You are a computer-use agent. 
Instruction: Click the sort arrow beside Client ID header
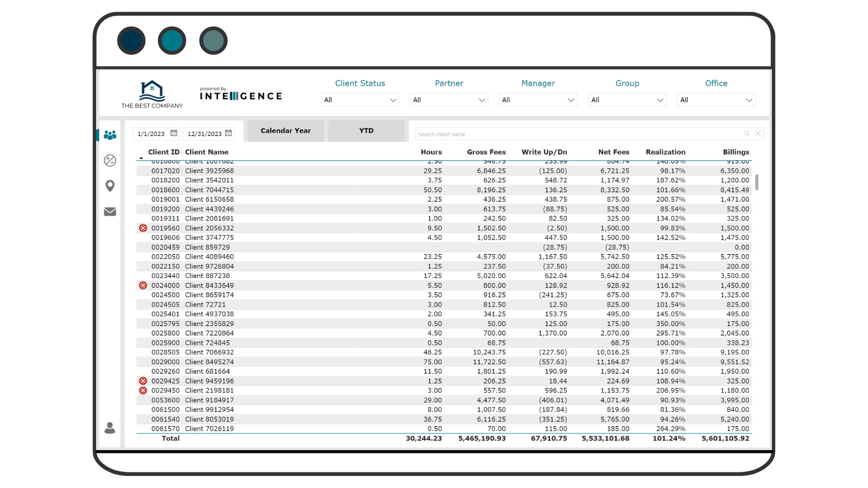pyautogui.click(x=141, y=158)
